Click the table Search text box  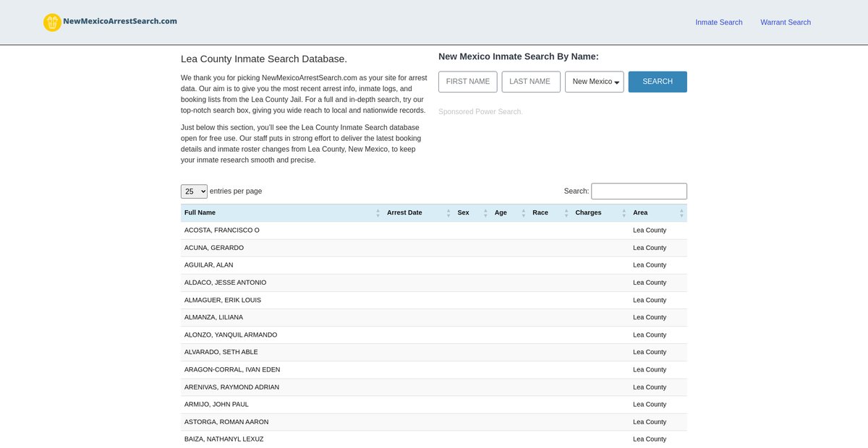[639, 191]
